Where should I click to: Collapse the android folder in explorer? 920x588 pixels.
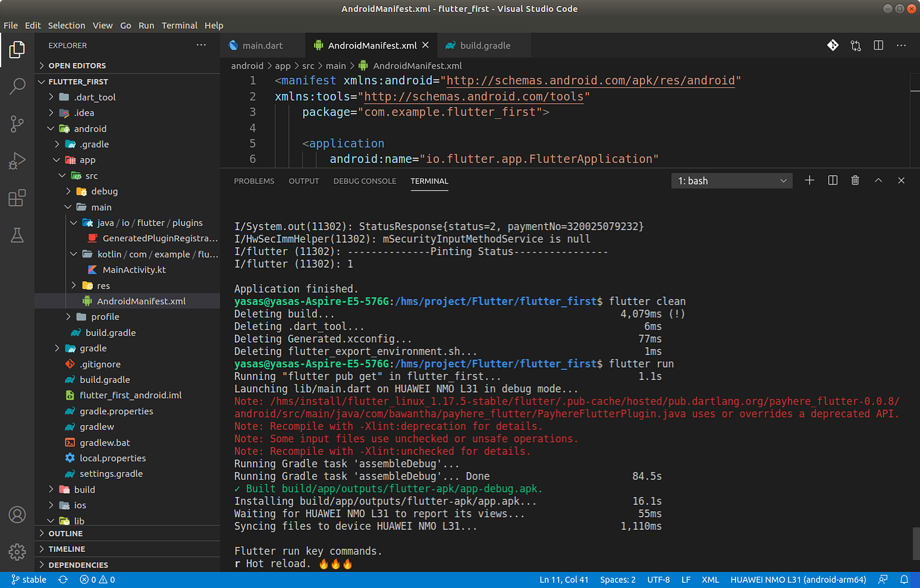tap(90, 129)
